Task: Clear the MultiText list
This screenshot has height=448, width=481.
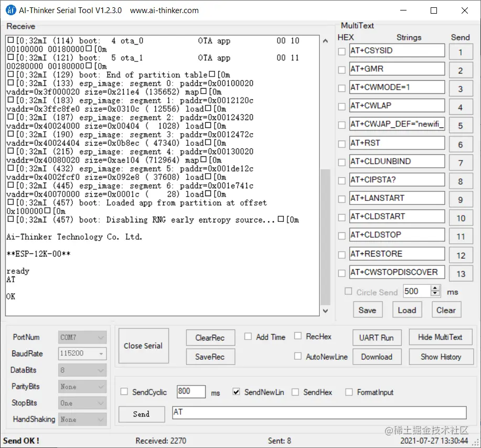Action: pyautogui.click(x=446, y=310)
